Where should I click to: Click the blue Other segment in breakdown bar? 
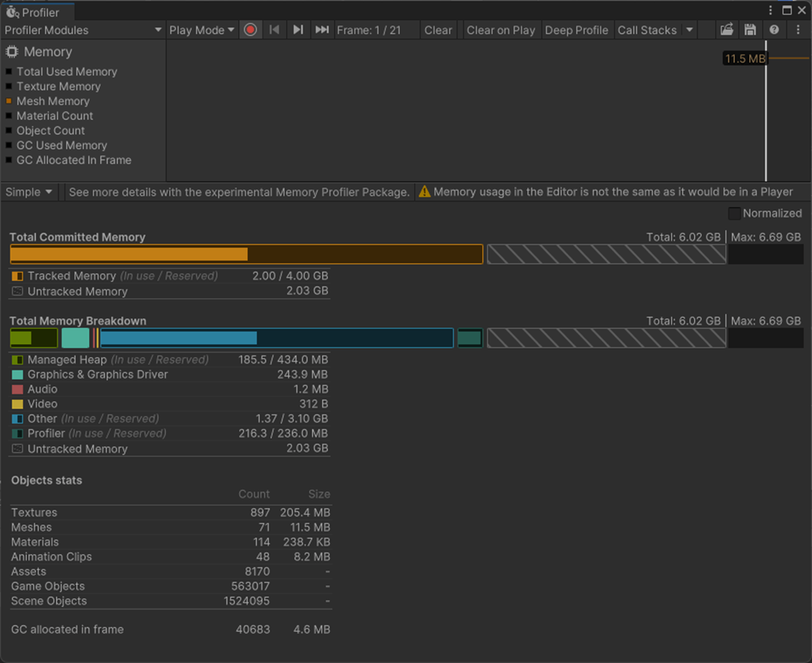[277, 338]
